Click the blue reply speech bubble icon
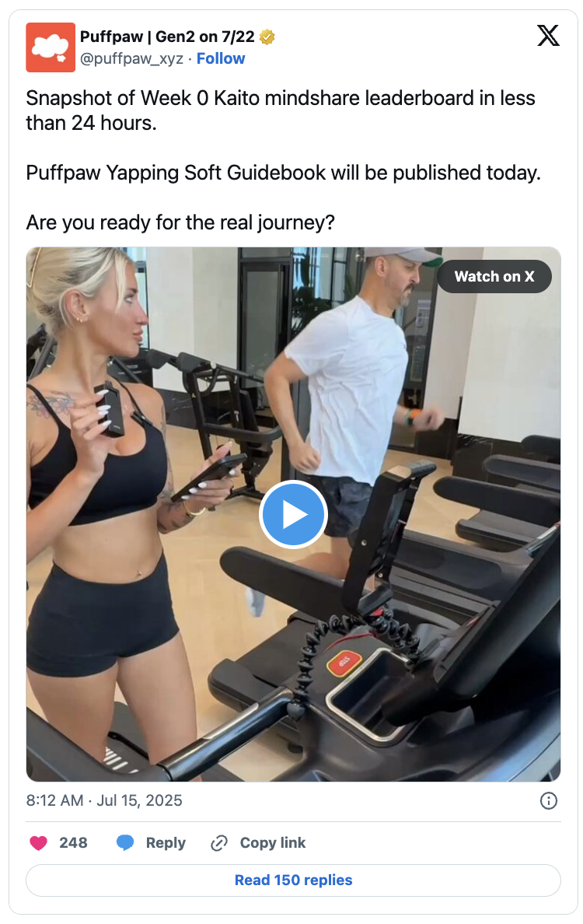This screenshot has width=583, height=924. pos(125,842)
